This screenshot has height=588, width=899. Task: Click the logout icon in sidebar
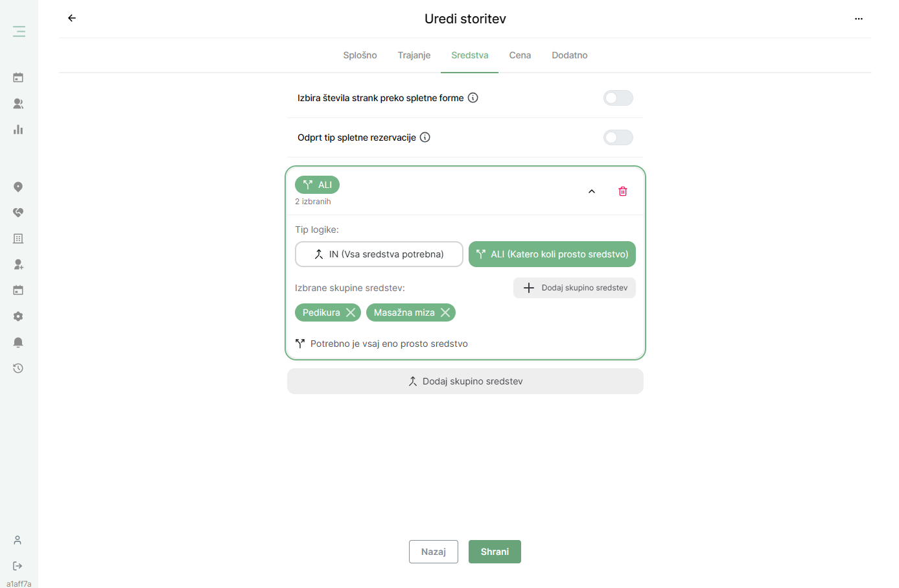(18, 566)
